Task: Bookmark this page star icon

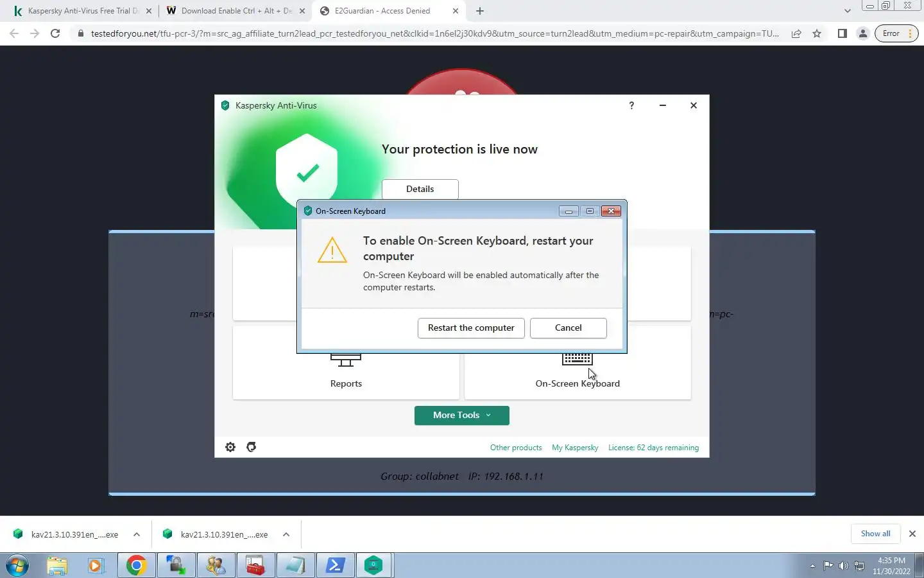Action: [x=817, y=33]
